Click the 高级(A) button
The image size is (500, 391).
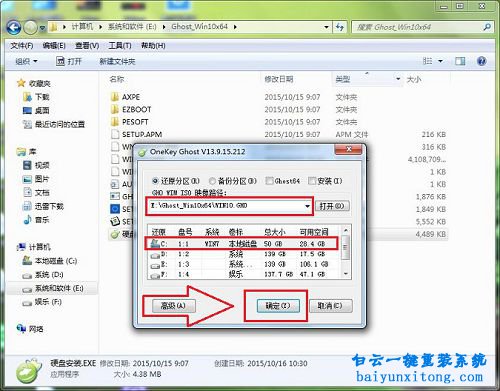tap(173, 306)
